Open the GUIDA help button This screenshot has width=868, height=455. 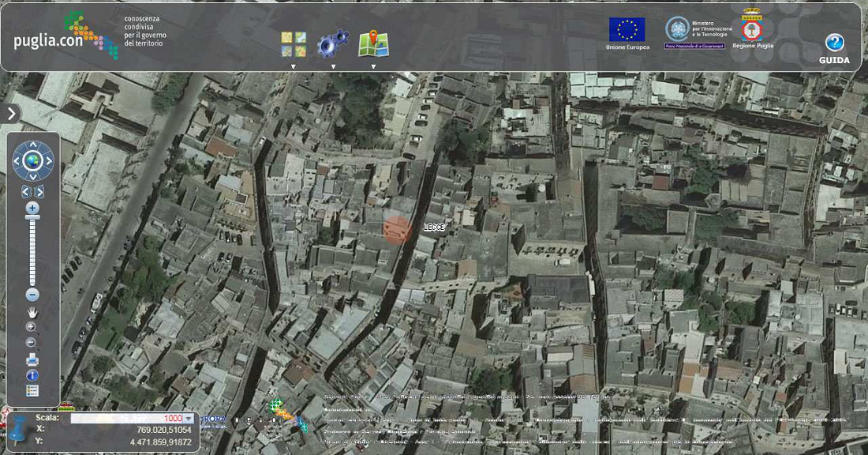point(834,49)
